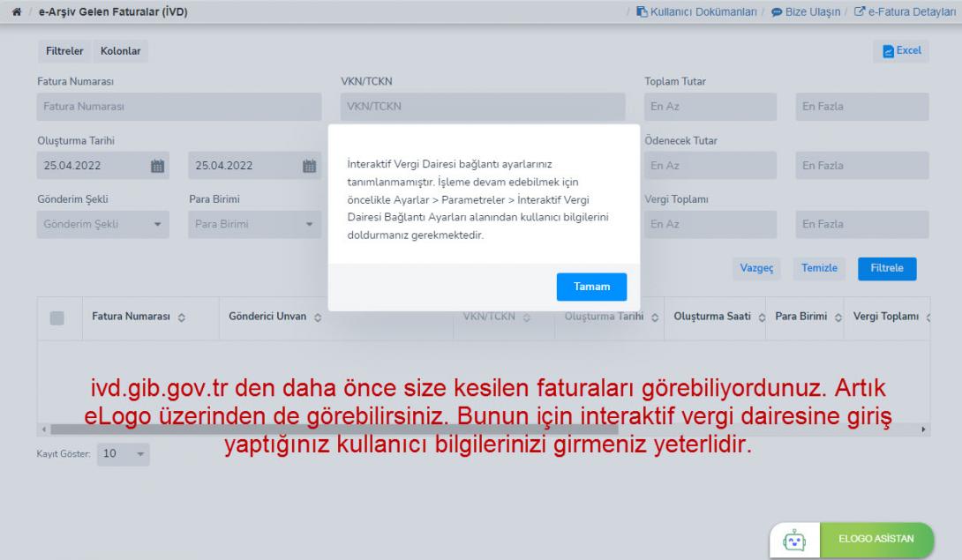This screenshot has height=560, width=962.
Task: Apply filters with the Filtrele button
Action: 887,269
